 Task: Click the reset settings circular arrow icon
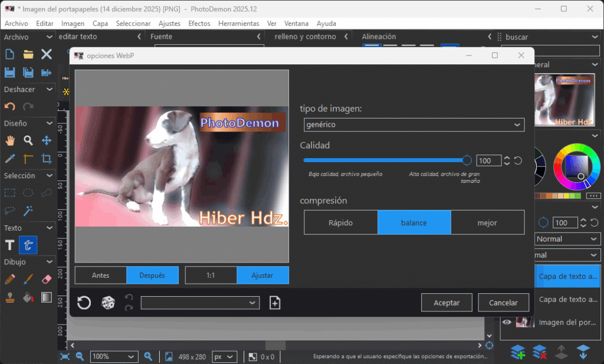pyautogui.click(x=84, y=303)
